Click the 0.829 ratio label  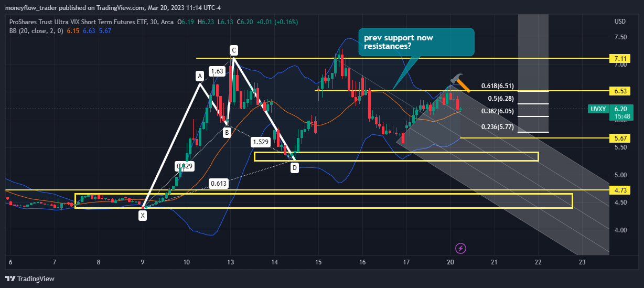[x=185, y=166]
